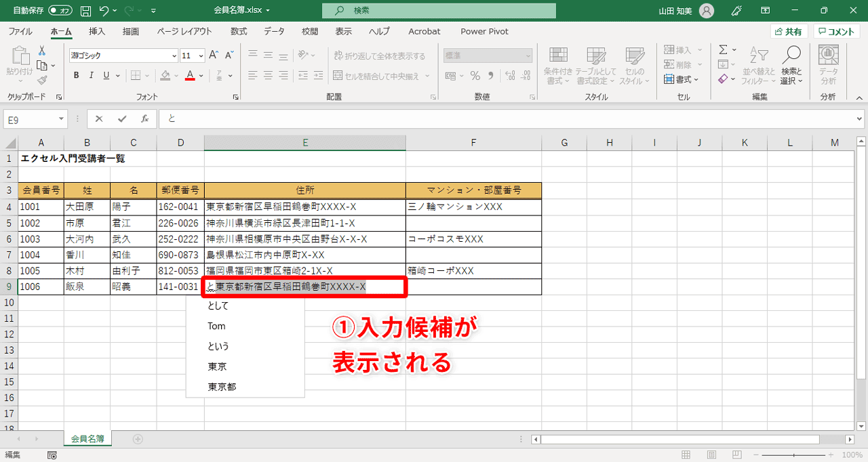Viewport: 868px width, 462px height.
Task: Click the fill color bucket icon
Action: [x=167, y=75]
